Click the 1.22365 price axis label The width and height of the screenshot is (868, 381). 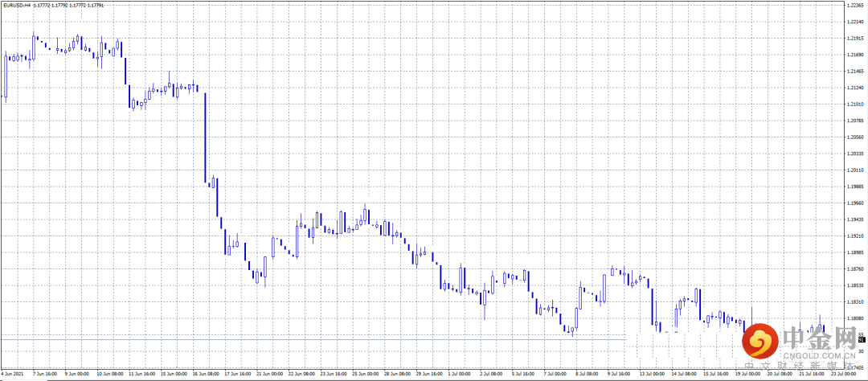point(855,5)
